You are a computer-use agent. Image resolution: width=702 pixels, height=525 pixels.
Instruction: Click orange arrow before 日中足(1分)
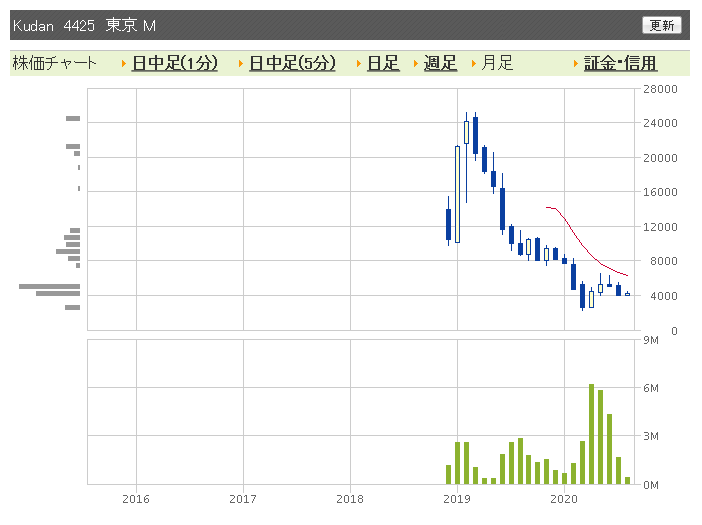pyautogui.click(x=124, y=64)
